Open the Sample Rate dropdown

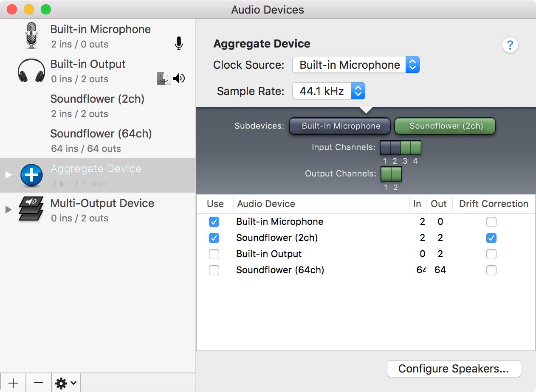click(329, 91)
